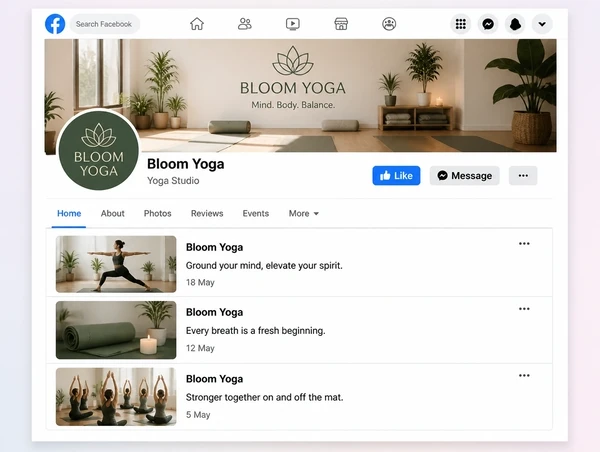Image resolution: width=600 pixels, height=452 pixels.
Task: Switch to the Events tab
Action: tap(256, 214)
